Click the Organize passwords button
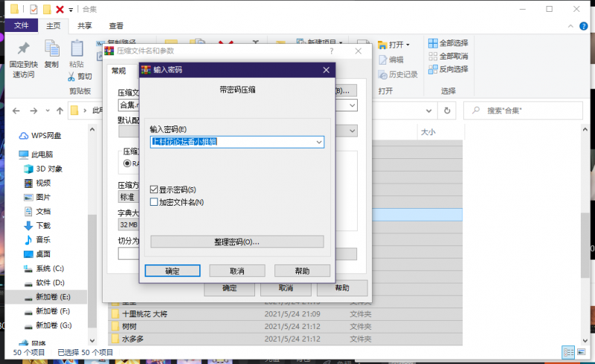Screen dimensions: 595x364 point(237,242)
